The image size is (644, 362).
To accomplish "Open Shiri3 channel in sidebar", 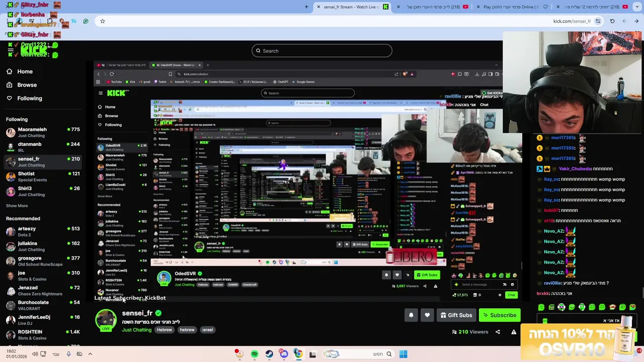I will point(43,191).
